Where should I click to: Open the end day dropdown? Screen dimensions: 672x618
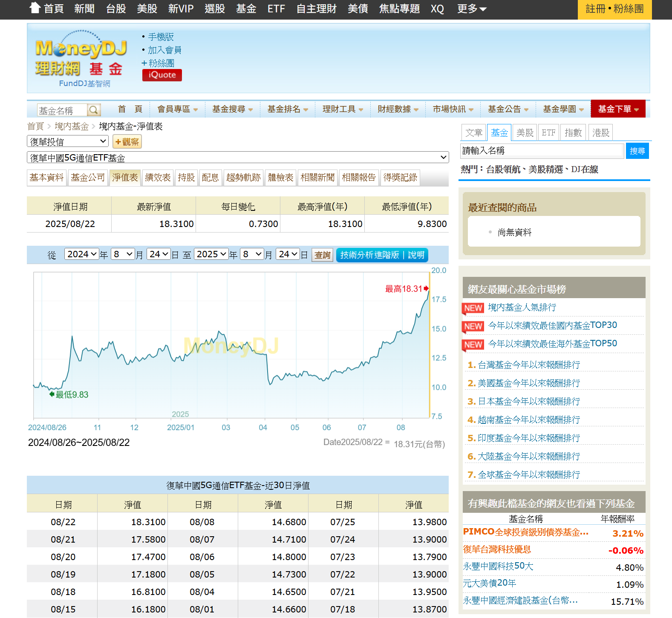coord(288,254)
